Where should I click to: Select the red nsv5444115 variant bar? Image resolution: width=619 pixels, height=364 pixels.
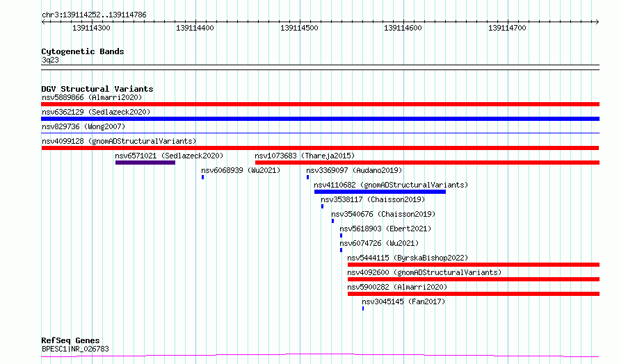[x=474, y=265]
